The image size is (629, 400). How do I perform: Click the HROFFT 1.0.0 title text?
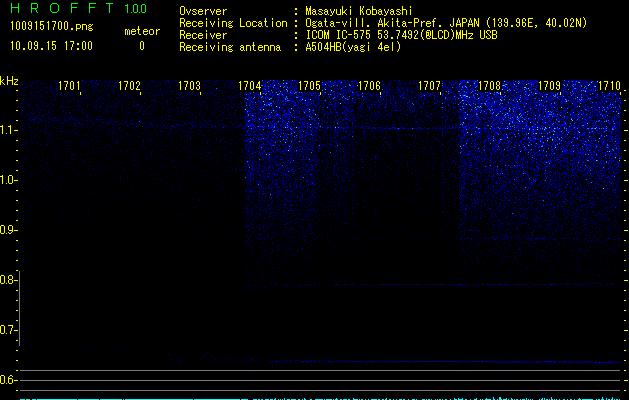(x=78, y=8)
